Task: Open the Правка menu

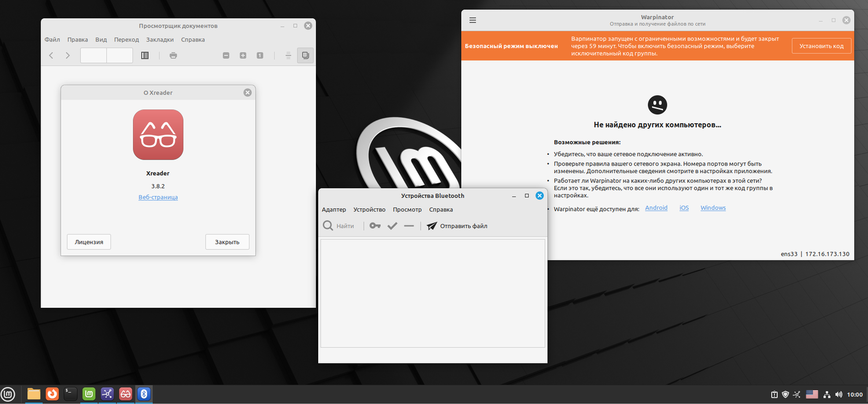Action: pos(78,40)
